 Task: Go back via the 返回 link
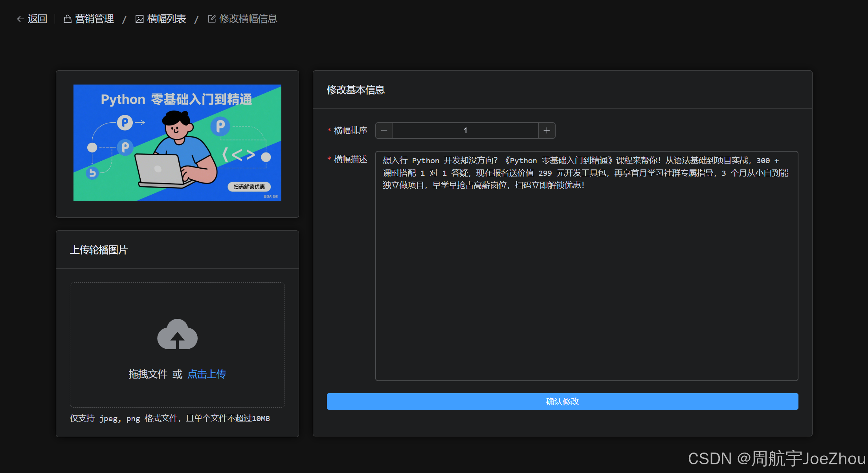tap(37, 19)
